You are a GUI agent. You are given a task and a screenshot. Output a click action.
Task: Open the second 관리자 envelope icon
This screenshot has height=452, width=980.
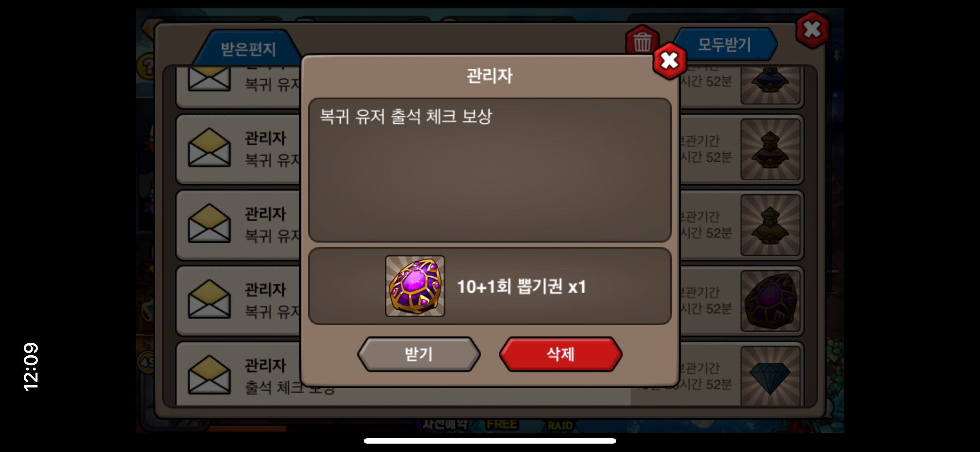coord(209,148)
